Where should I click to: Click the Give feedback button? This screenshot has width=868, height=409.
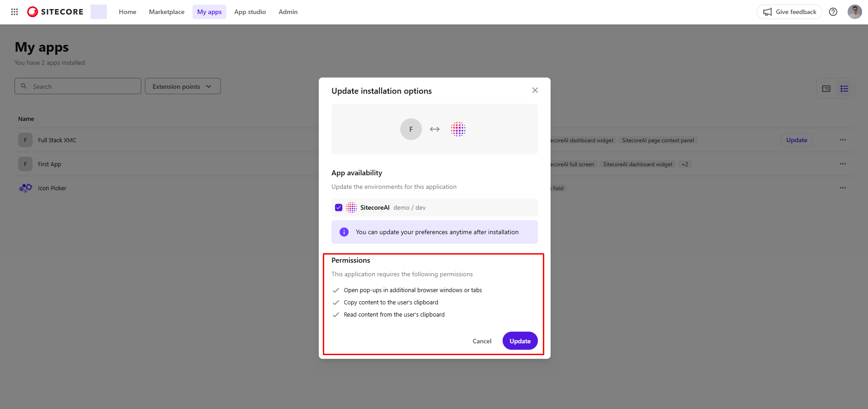pyautogui.click(x=789, y=12)
